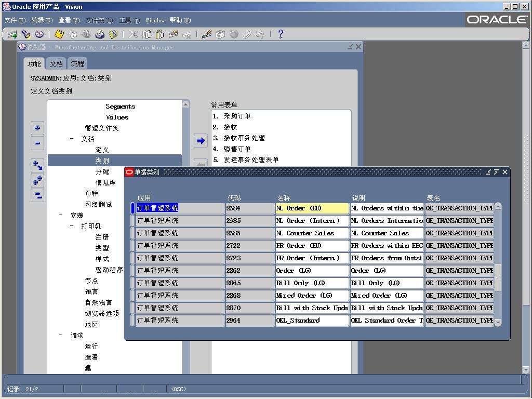Save using the yellow diskette icon

pyautogui.click(x=59, y=34)
